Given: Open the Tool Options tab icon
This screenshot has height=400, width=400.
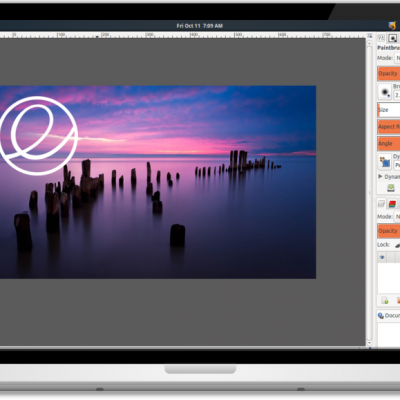Looking at the screenshot, I should [381, 38].
